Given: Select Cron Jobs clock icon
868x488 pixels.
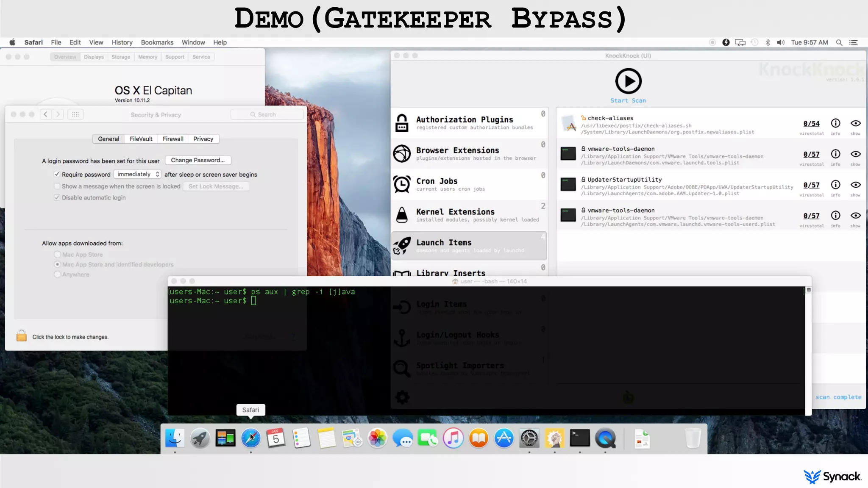Looking at the screenshot, I should point(402,184).
